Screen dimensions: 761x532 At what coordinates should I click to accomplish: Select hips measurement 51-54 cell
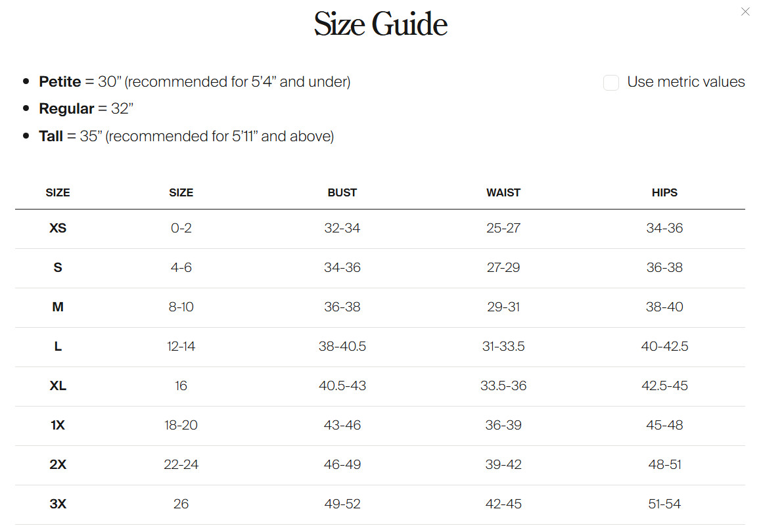pyautogui.click(x=664, y=504)
